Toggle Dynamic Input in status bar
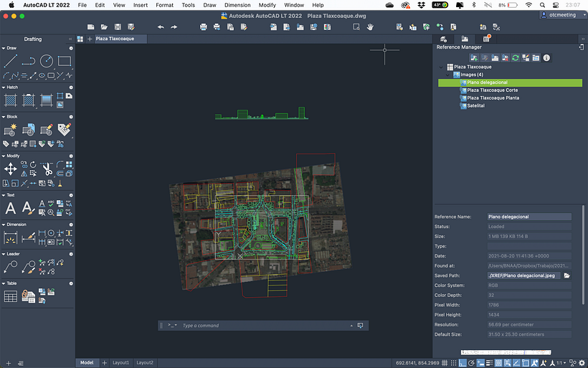Screen dimensions: 588x368 click(480, 363)
